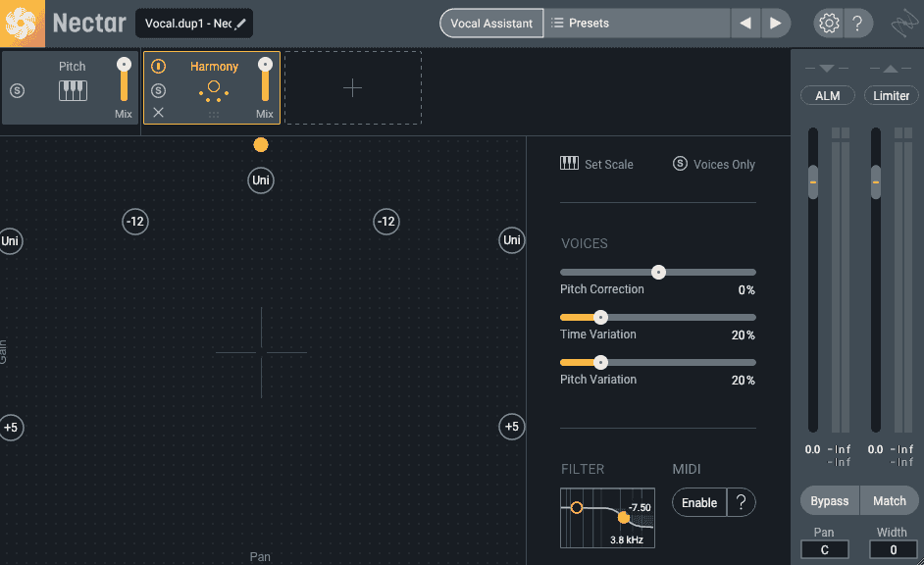
Task: Open help question mark in header
Action: pyautogui.click(x=857, y=24)
